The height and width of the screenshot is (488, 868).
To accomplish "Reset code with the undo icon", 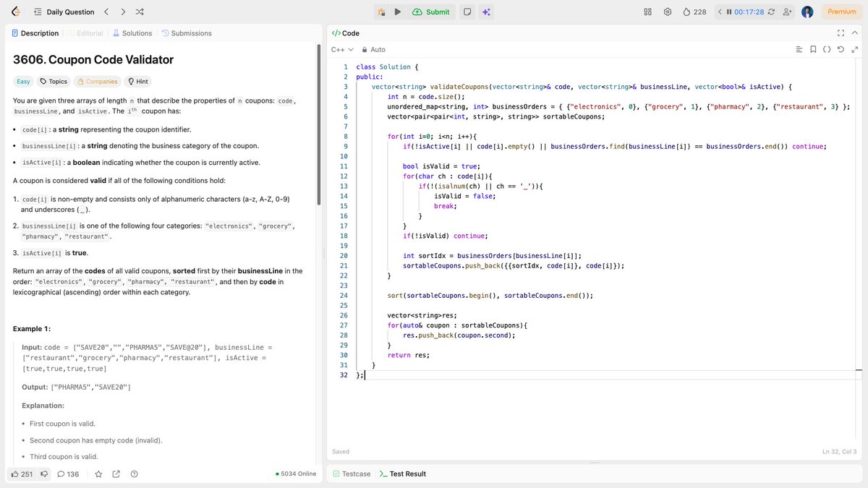I will 841,48.
